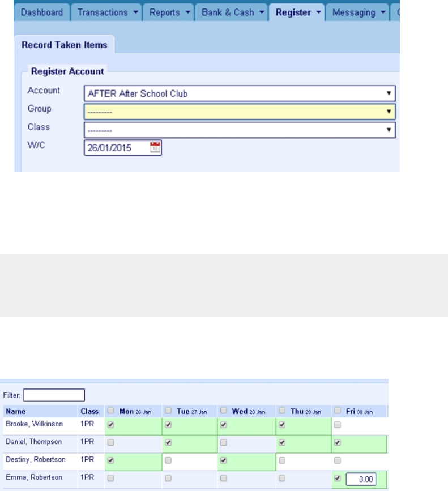Check Wednesday for Emma Robertson
The image size is (448, 491).
pyautogui.click(x=224, y=478)
